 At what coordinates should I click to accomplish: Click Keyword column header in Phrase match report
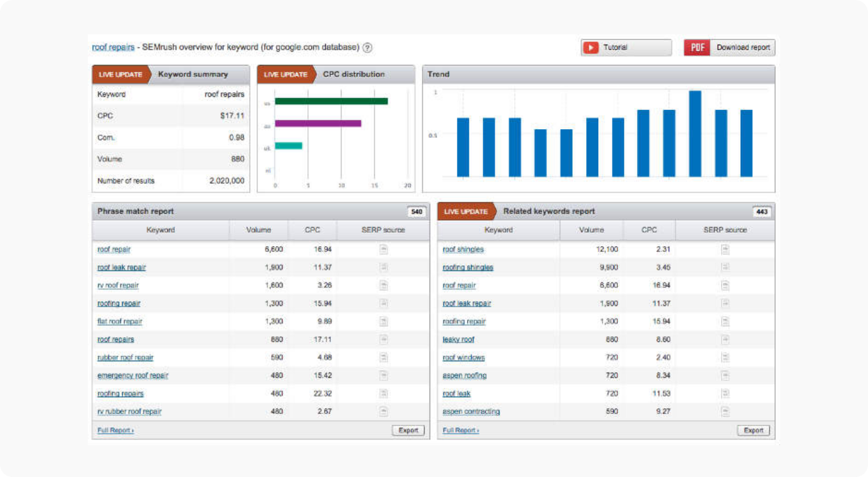(160, 230)
